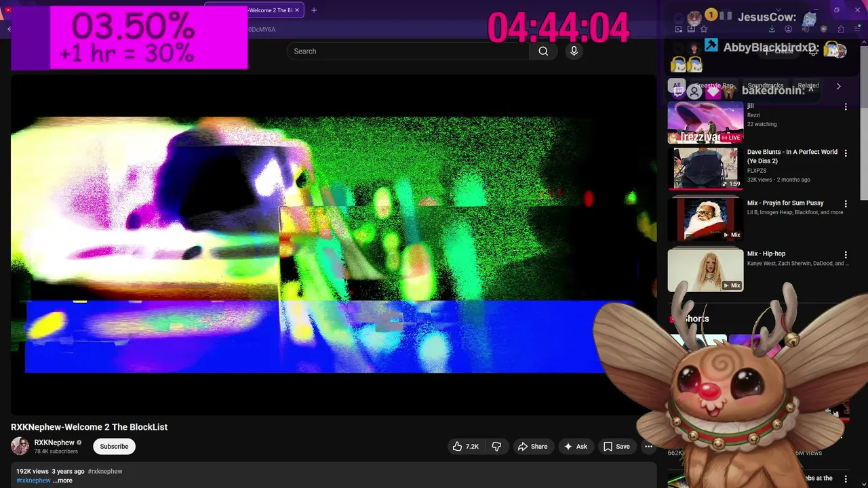Open YouTube notifications bell
Image resolution: width=868 pixels, height=488 pixels.
click(813, 52)
